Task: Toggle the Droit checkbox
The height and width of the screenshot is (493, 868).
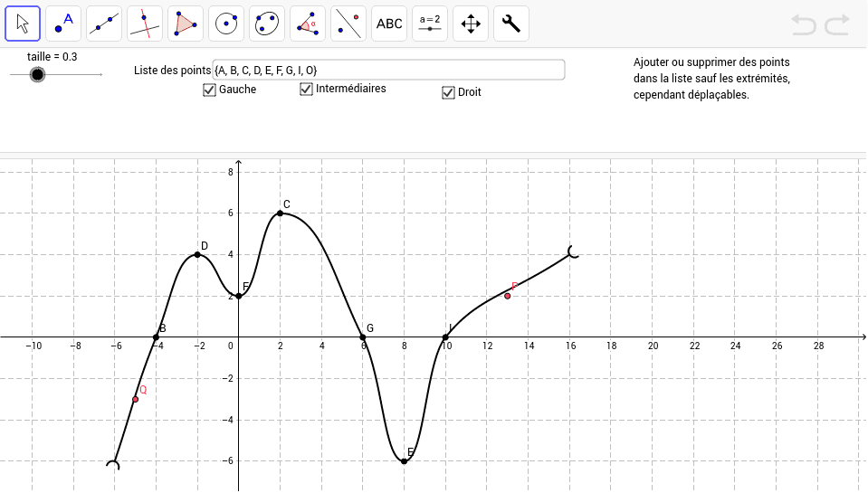Action: [x=448, y=92]
